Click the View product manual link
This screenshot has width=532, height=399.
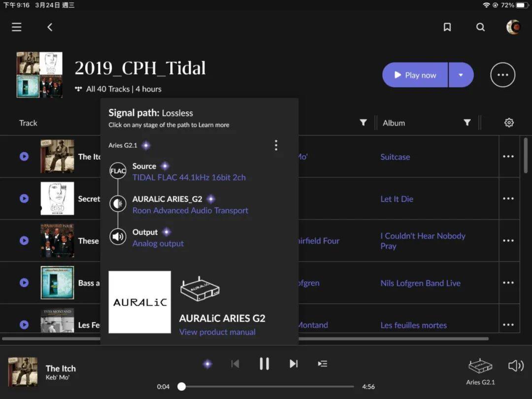coord(217,332)
